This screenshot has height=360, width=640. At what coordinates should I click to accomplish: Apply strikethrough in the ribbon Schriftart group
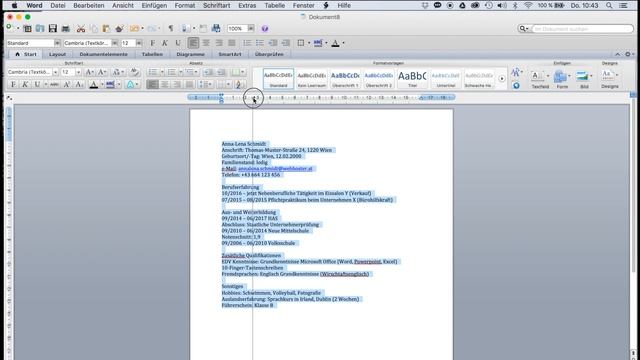(54, 84)
